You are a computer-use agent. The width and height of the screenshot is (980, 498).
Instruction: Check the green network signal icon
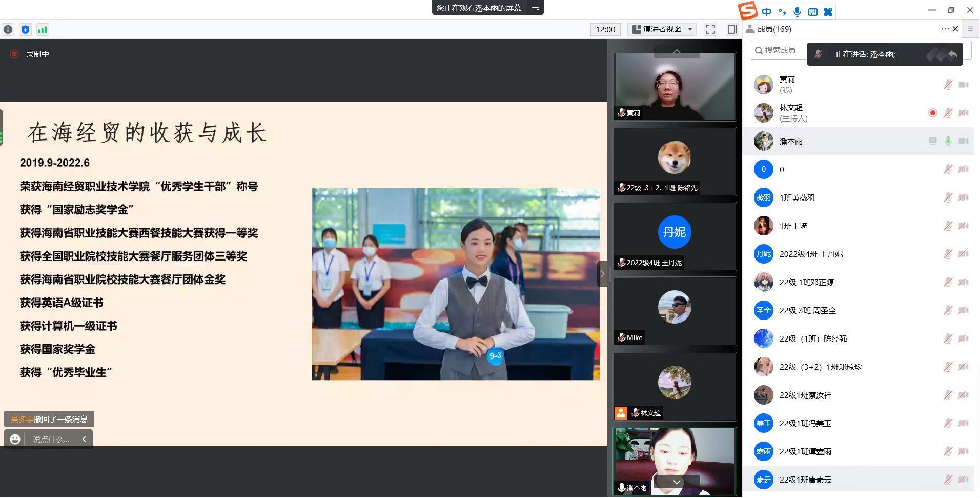[x=43, y=30]
